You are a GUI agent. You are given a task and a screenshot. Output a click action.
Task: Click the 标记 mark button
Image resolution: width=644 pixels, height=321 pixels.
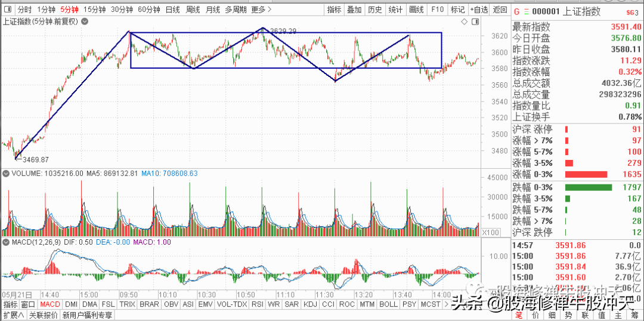[x=457, y=10]
